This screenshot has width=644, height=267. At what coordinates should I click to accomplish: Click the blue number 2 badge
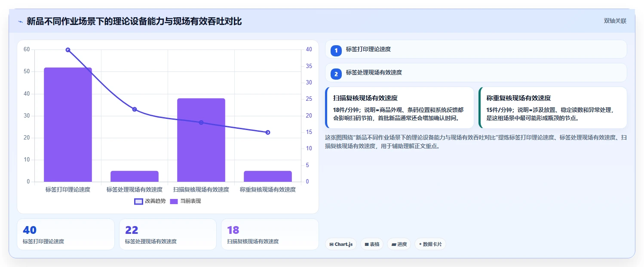(x=336, y=74)
